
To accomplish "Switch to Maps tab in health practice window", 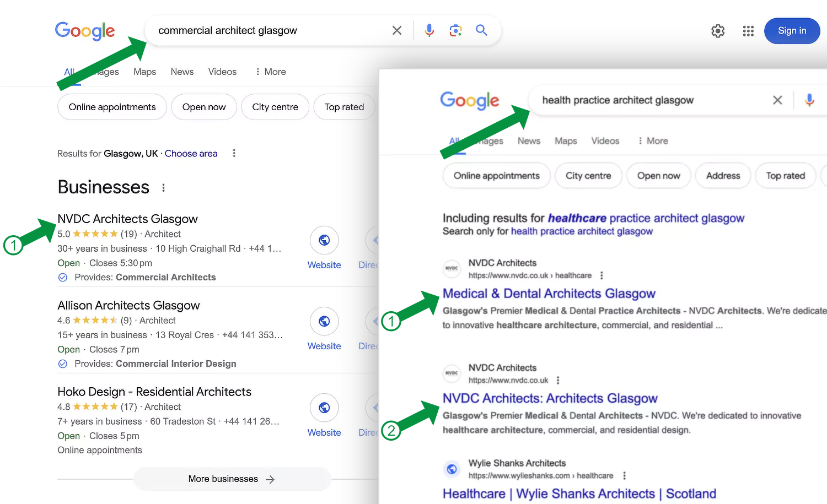I will [x=566, y=141].
